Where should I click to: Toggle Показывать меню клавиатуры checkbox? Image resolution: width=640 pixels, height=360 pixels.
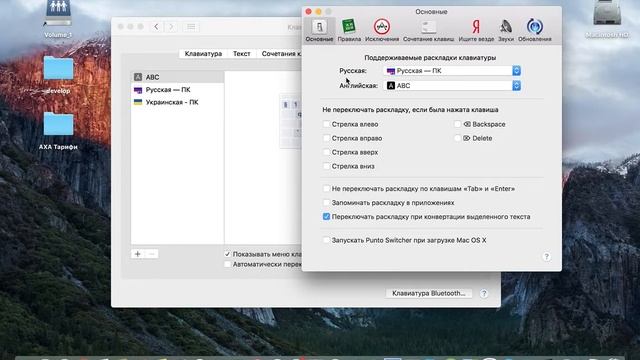[227, 254]
